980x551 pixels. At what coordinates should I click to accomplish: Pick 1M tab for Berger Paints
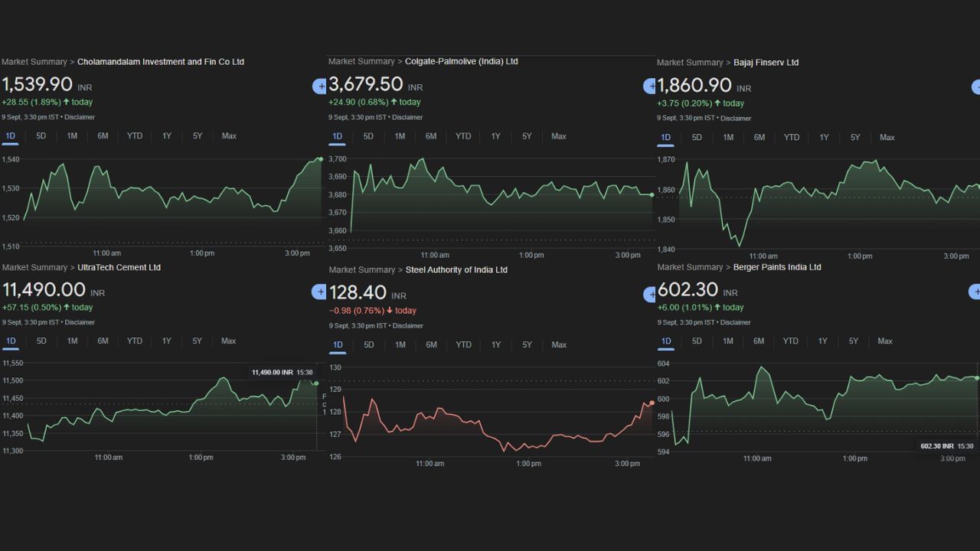point(727,341)
